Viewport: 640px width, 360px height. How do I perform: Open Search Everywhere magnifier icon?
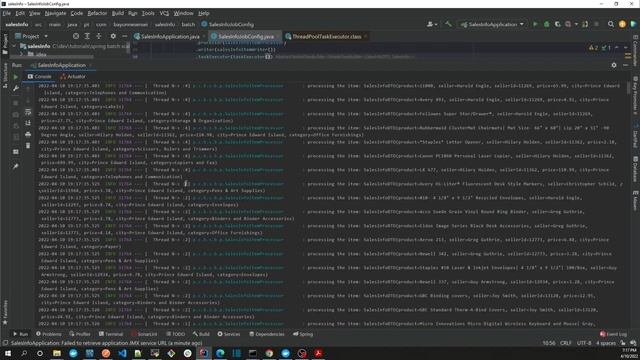pos(611,24)
